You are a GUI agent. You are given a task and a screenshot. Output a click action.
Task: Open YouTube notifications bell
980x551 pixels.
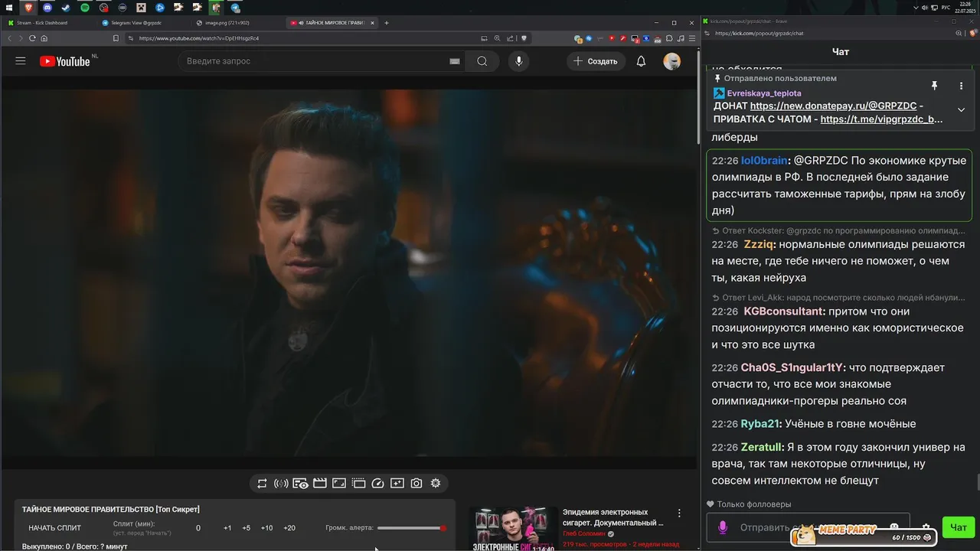tap(642, 61)
